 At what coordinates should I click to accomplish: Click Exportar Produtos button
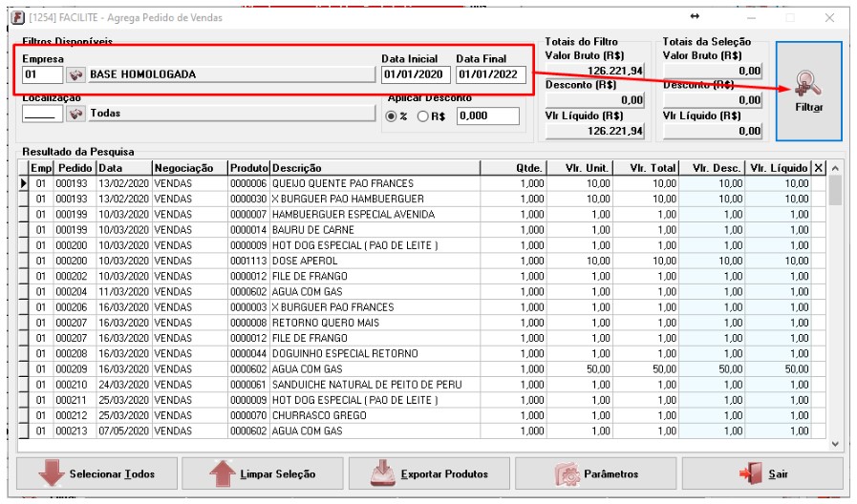[x=429, y=473]
